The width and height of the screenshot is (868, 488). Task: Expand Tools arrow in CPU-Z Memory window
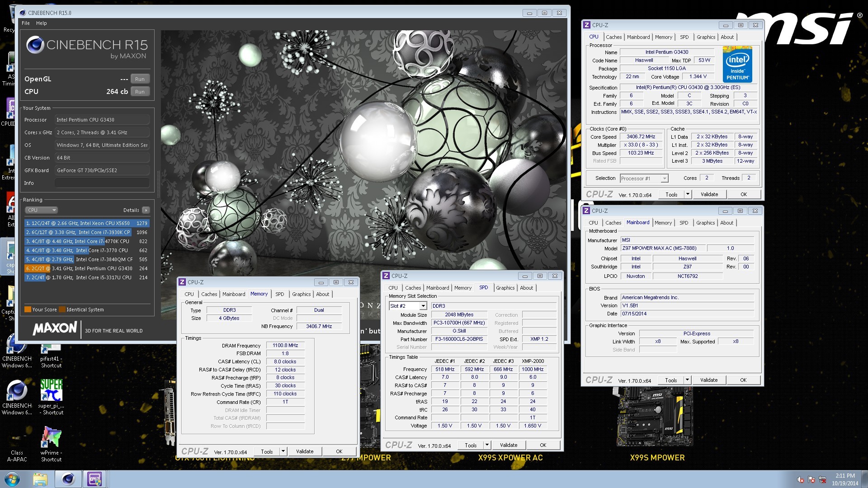(x=283, y=451)
